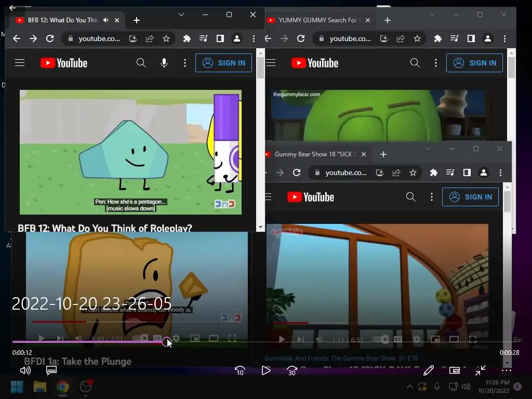The height and width of the screenshot is (399, 532).
Task: Open YouTube guide menu in BFB 12 window
Action: tap(20, 63)
